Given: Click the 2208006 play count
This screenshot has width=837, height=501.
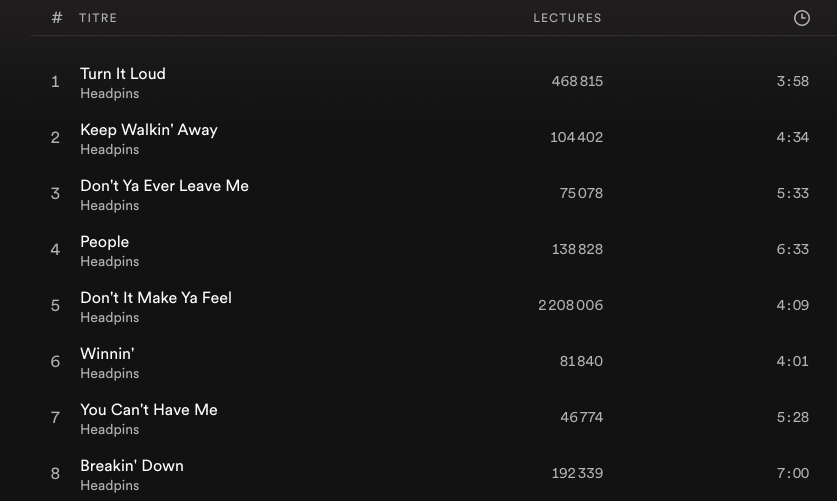Looking at the screenshot, I should (571, 305).
